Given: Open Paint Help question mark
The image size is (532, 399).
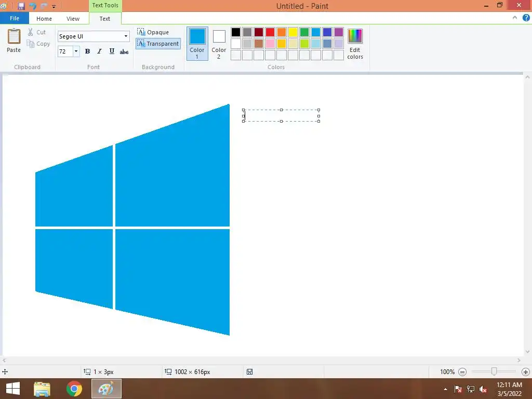Looking at the screenshot, I should click(526, 18).
